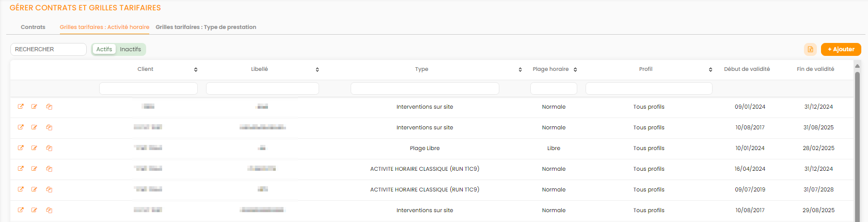Sort table by Type column arrows

(x=520, y=69)
